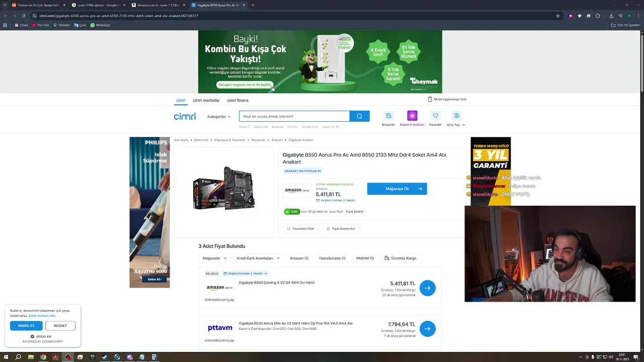Switch to Türkiye'nin En Çok Tavsiye tab
The width and height of the screenshot is (644, 362).
point(38,5)
